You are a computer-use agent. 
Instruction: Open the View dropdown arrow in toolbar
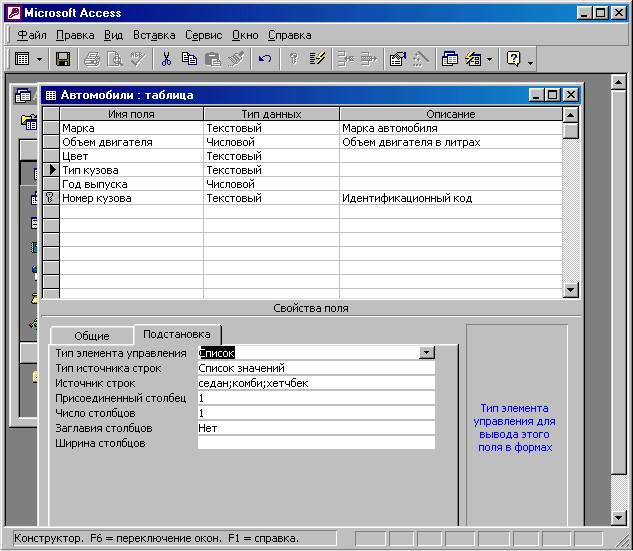pos(40,59)
